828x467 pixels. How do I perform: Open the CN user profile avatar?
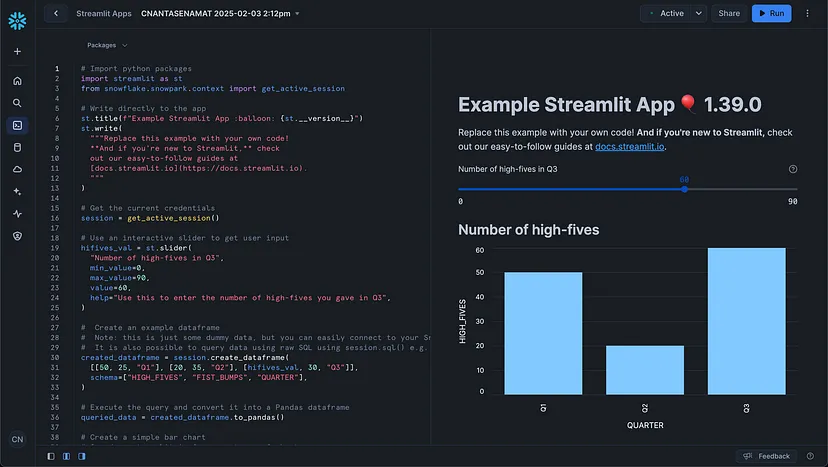(17, 440)
